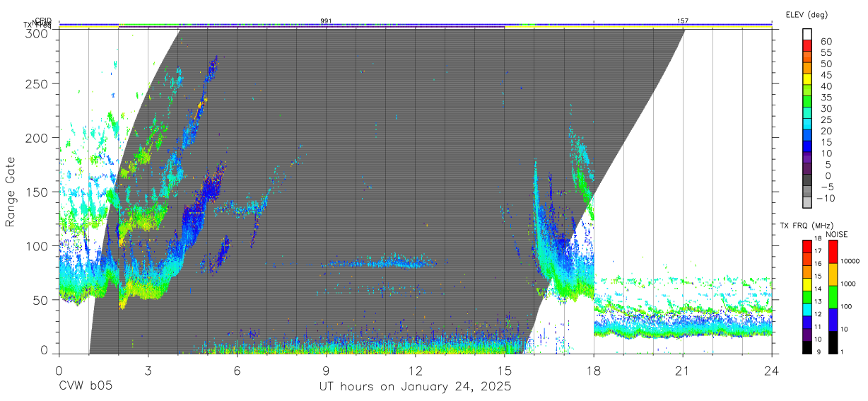Click the 3 tick label on UT hours axis
This screenshot has height=401, width=868.
(x=148, y=369)
